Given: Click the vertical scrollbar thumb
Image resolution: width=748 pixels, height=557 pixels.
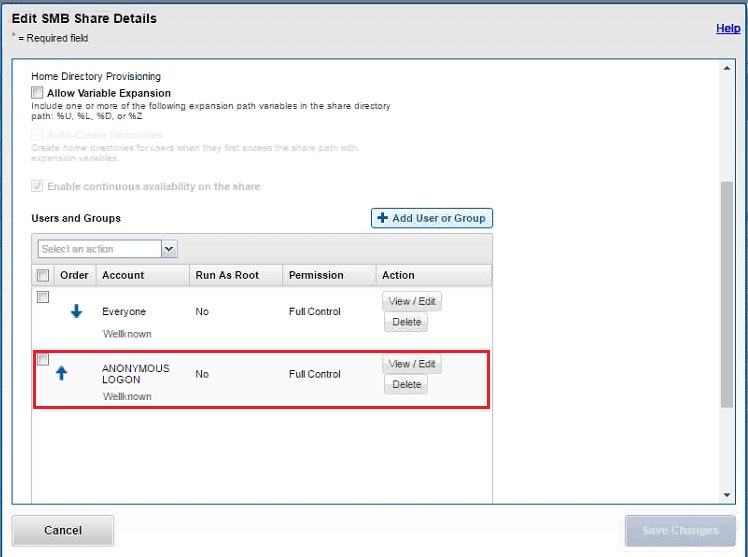Looking at the screenshot, I should 727,294.
